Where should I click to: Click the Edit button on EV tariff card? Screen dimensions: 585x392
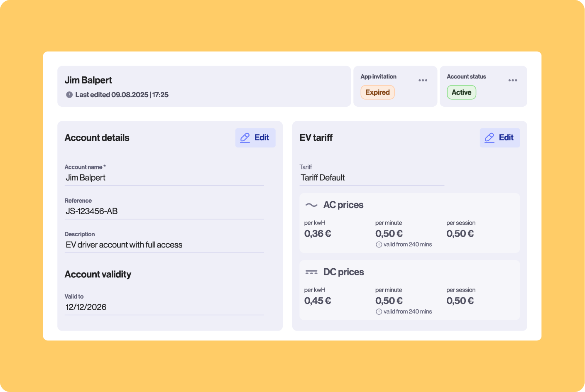click(x=500, y=137)
